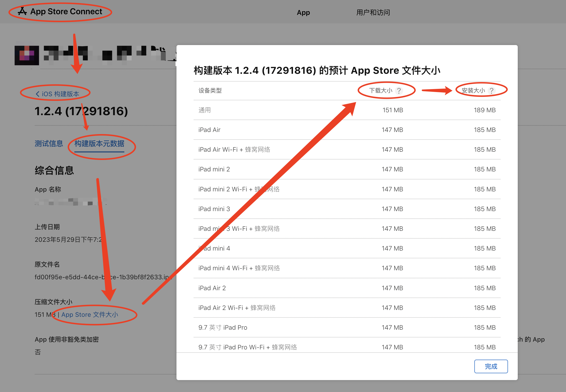Select the iPad Air 2 Wi-Fi + 蜂窝网络 row

click(x=347, y=308)
